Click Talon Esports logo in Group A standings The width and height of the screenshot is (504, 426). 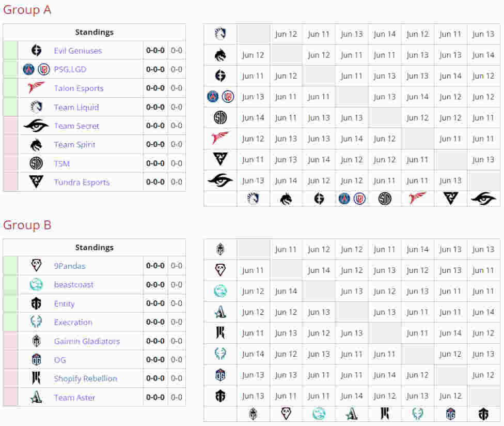[36, 88]
